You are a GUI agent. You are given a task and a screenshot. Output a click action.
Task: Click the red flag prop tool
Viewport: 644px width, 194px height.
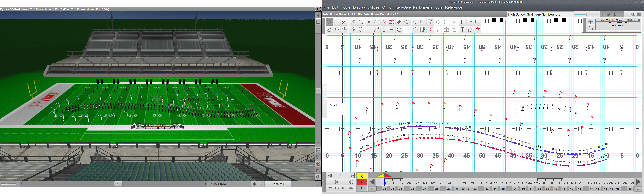pyautogui.click(x=477, y=30)
